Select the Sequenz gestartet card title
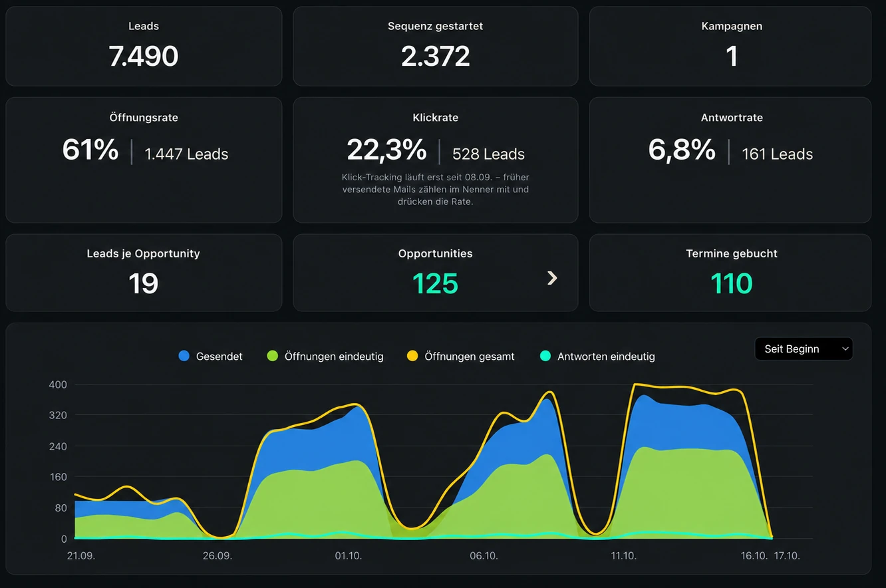 coord(436,27)
